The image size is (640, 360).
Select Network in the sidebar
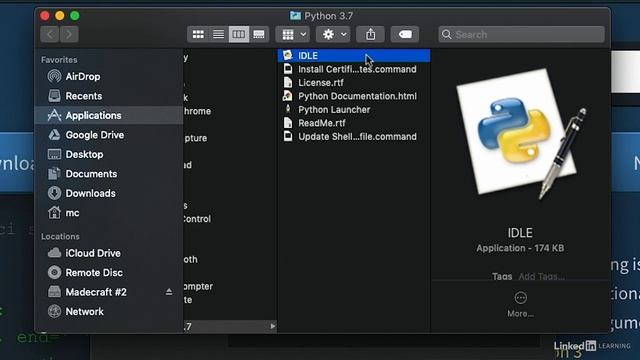pyautogui.click(x=109, y=311)
